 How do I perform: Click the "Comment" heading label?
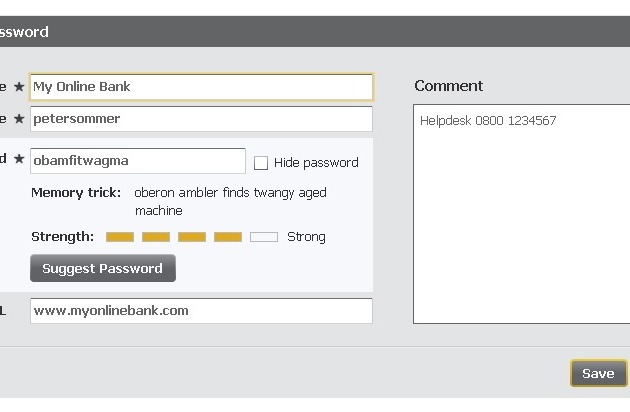click(x=448, y=86)
